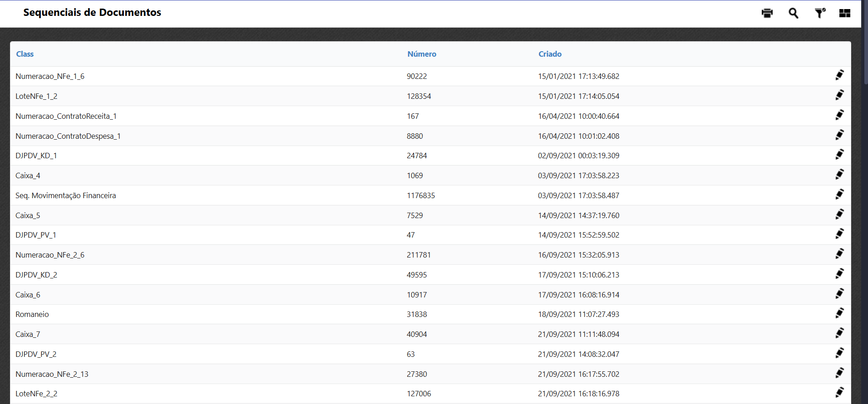Switch layout with grid view icon
The height and width of the screenshot is (404, 868).
[x=844, y=13]
